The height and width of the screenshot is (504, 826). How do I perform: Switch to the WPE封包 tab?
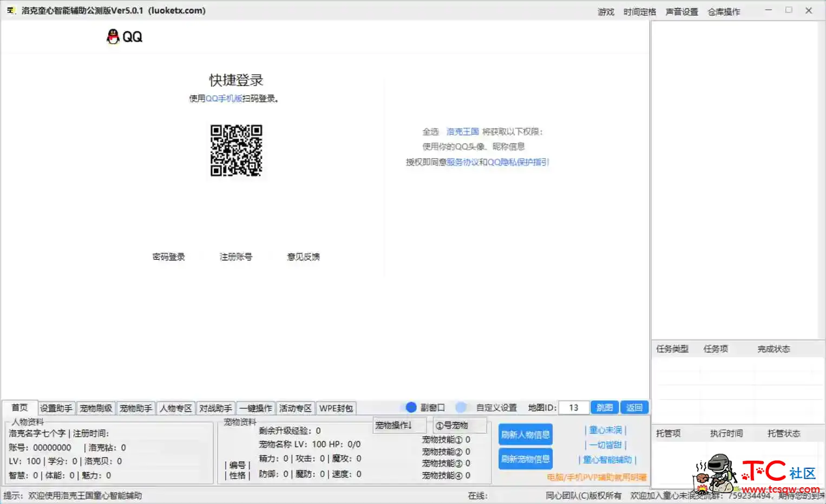336,408
